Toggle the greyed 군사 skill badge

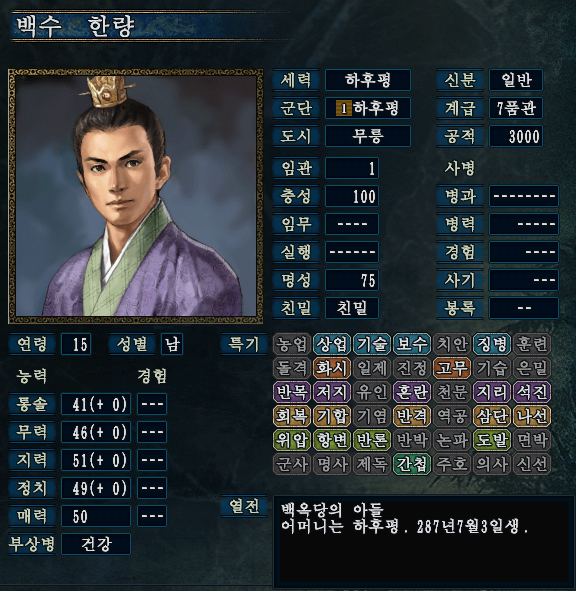[x=292, y=464]
